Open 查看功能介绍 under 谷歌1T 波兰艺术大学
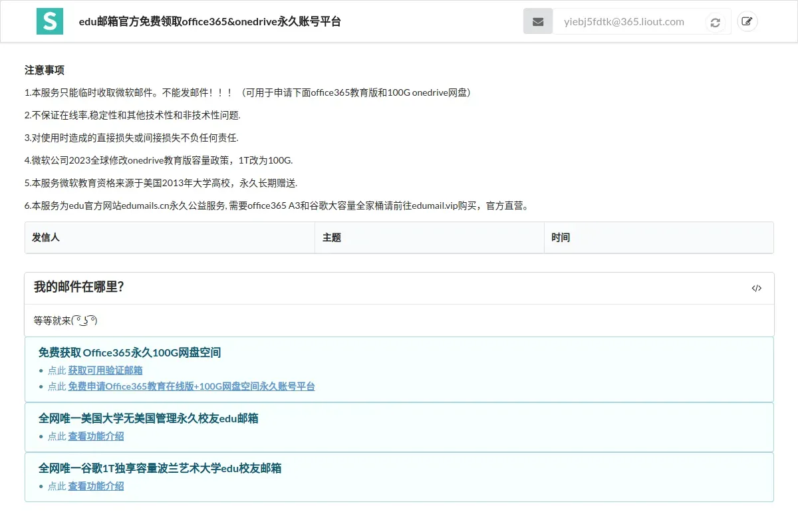798x532 pixels. [x=96, y=486]
